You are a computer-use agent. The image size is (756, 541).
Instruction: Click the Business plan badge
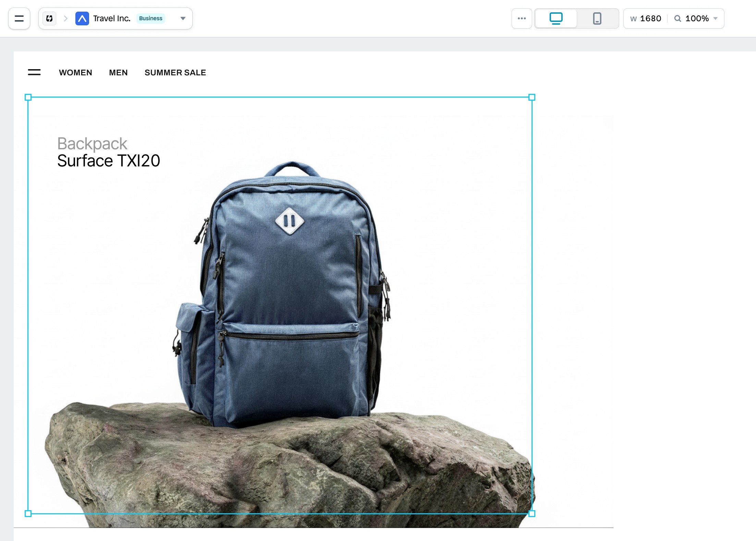[151, 18]
